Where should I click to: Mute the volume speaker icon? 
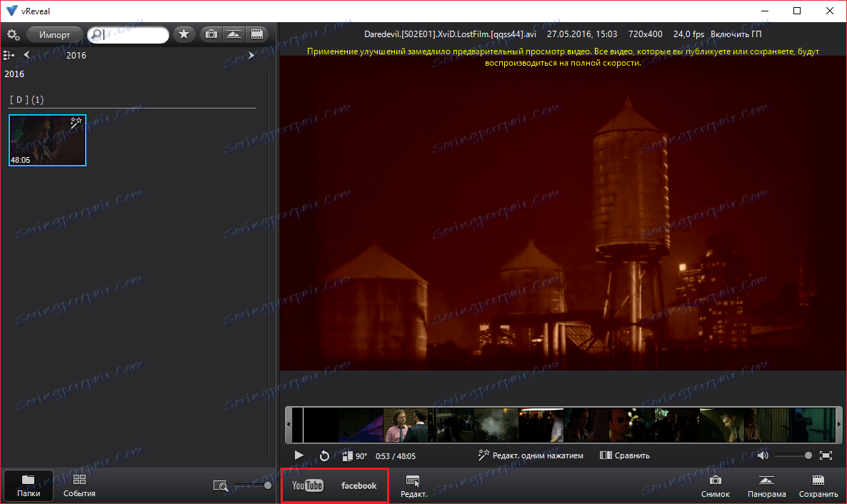click(x=763, y=455)
